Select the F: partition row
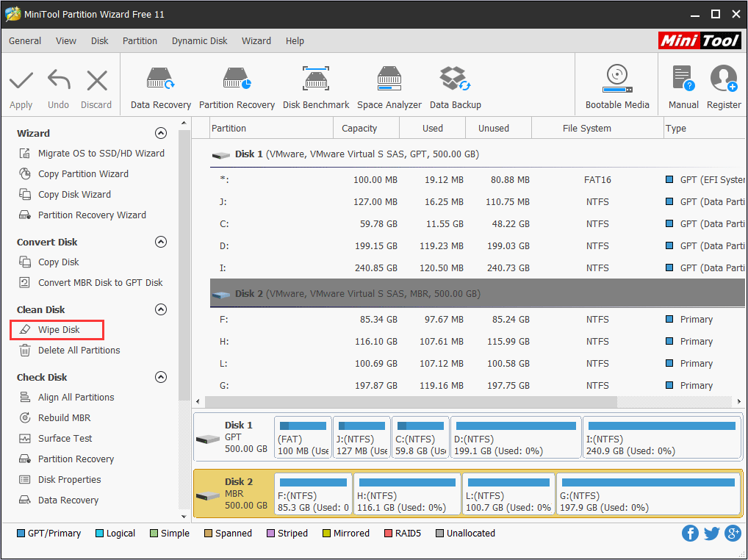 [477, 319]
